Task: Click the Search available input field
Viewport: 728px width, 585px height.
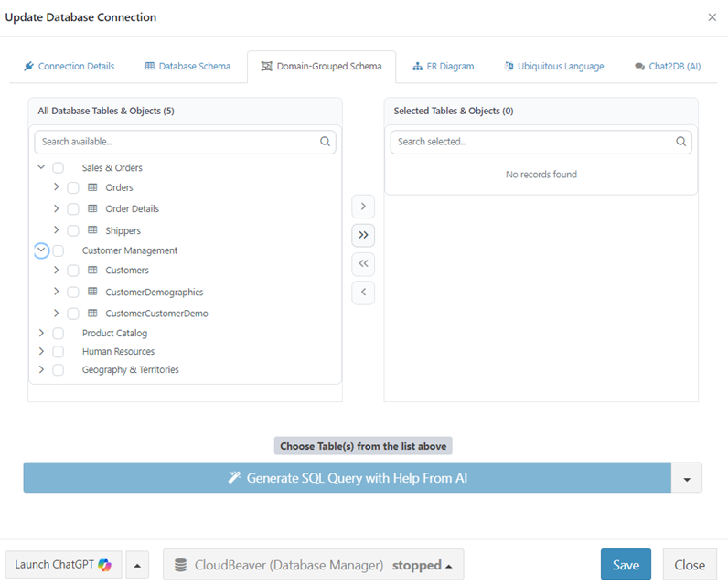Action: [178, 142]
